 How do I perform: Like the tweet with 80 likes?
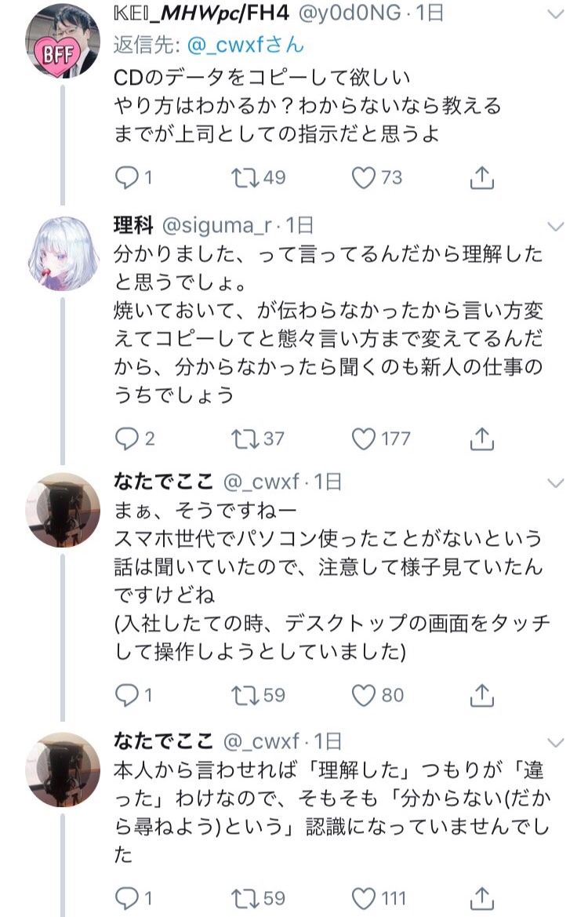point(363,694)
